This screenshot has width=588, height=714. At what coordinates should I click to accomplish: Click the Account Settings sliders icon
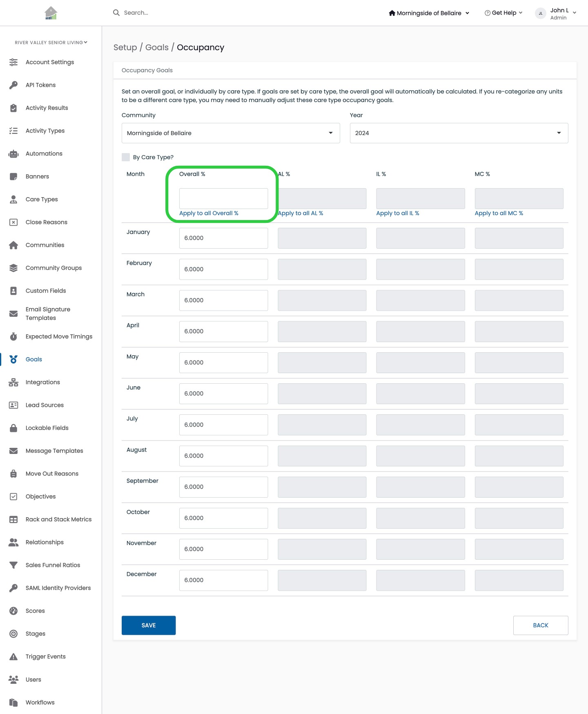click(x=13, y=62)
